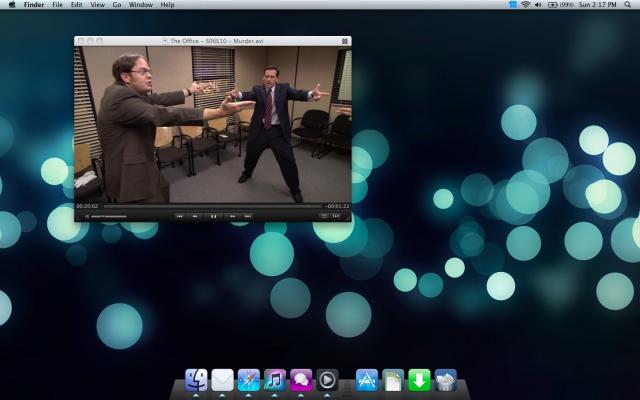This screenshot has height=400, width=640.
Task: Open the Edit menu
Action: tap(76, 4)
